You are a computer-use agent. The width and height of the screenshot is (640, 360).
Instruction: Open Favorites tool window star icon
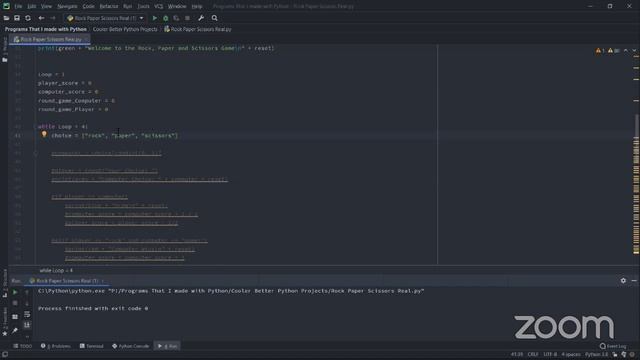coord(4,334)
